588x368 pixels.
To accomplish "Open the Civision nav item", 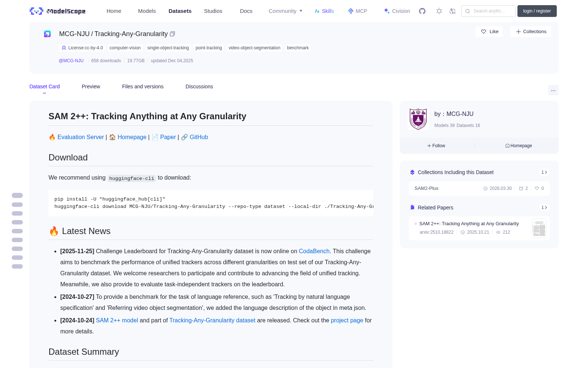I will click(x=397, y=11).
